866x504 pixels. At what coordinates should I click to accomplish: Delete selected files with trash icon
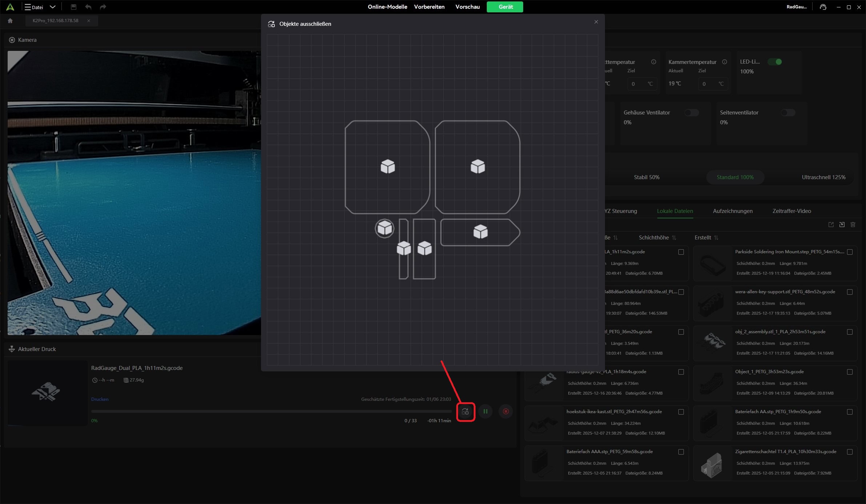pyautogui.click(x=853, y=225)
